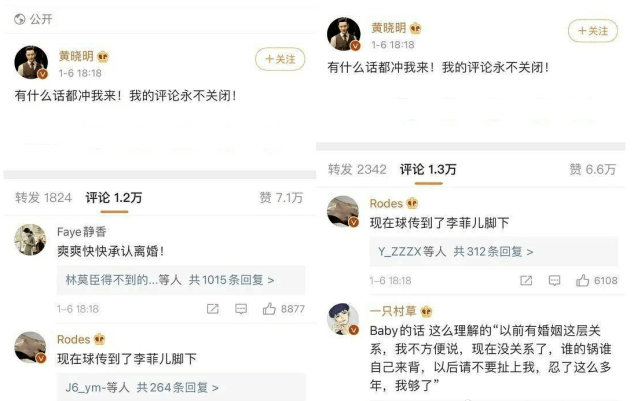Open Faye静香's profile name link
Viewport: 641px width, 401px height.
82,232
